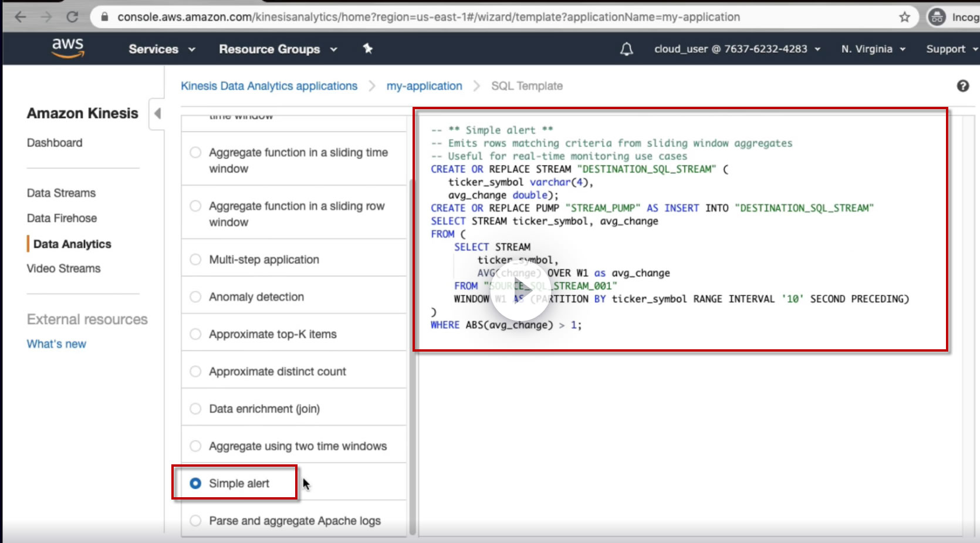Bookmark page with star icon

[904, 17]
